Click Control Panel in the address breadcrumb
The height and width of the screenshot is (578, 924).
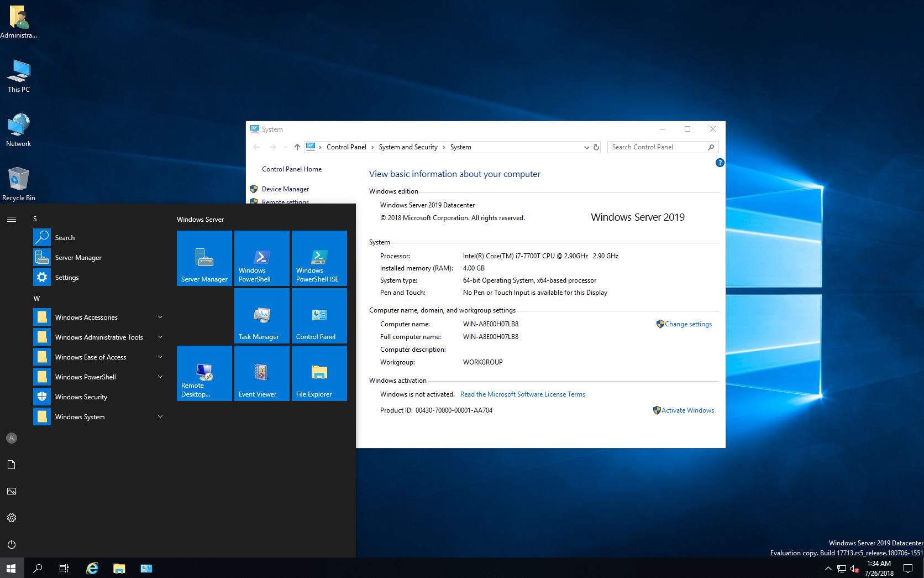347,147
